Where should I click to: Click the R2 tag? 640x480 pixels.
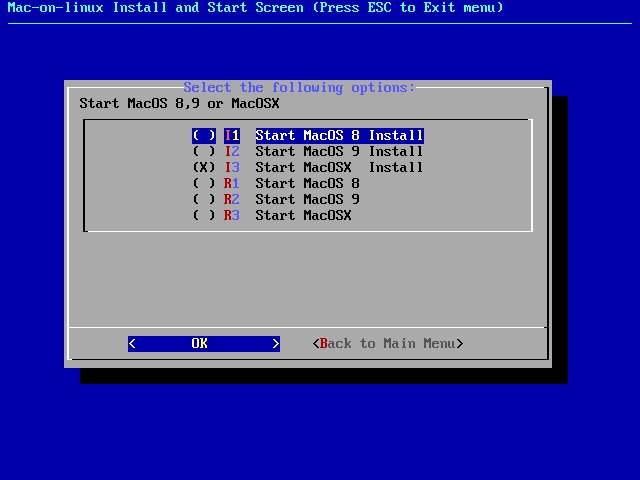pos(232,199)
